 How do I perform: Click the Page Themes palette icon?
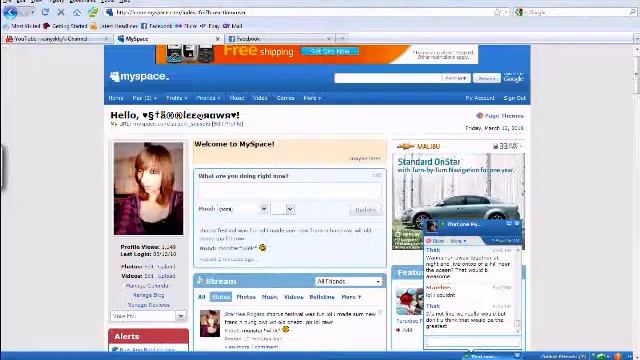[480, 116]
